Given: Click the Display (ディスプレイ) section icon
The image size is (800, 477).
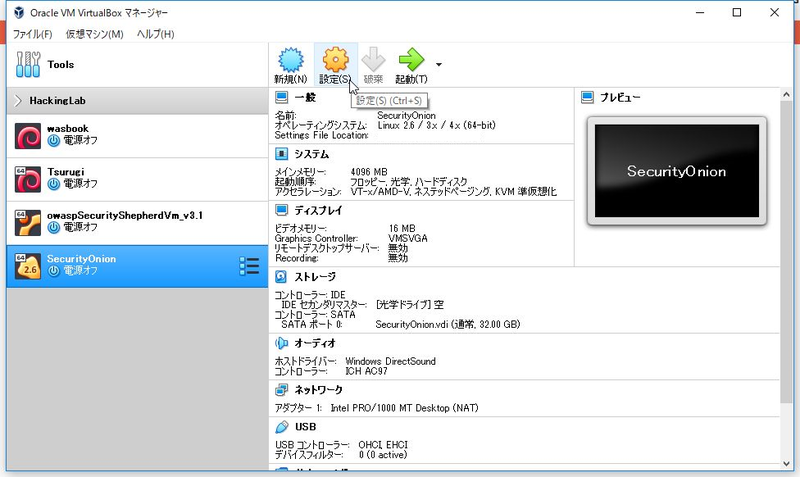Looking at the screenshot, I should click(x=282, y=210).
